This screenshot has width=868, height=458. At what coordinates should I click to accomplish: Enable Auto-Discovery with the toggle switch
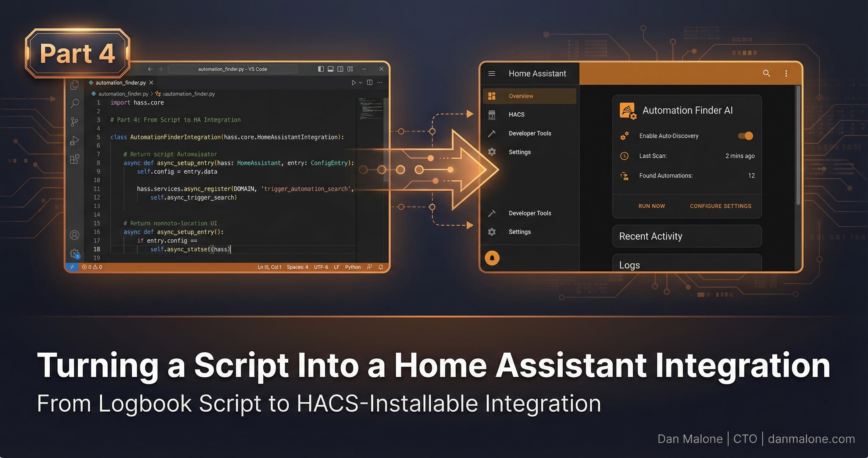tap(745, 136)
